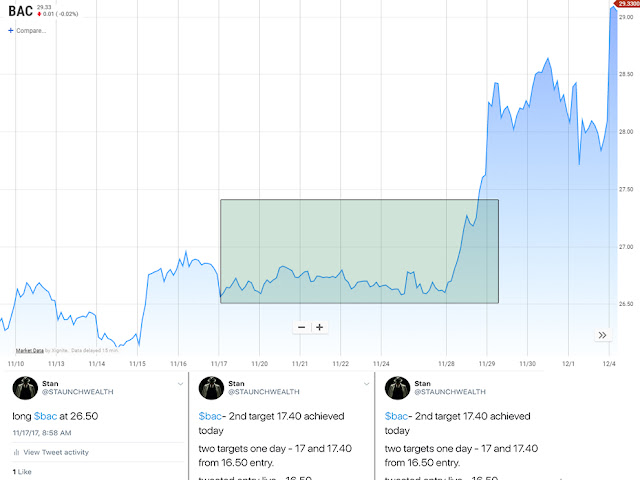Click $bac cashtag in second tweet
Viewport: 640px width, 480px height.
[210, 415]
